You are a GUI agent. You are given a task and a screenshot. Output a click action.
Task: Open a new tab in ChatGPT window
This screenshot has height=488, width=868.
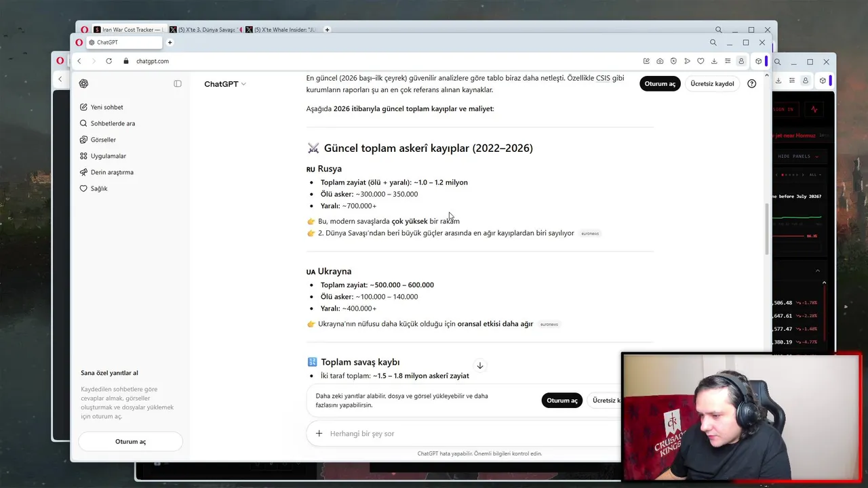tap(170, 42)
